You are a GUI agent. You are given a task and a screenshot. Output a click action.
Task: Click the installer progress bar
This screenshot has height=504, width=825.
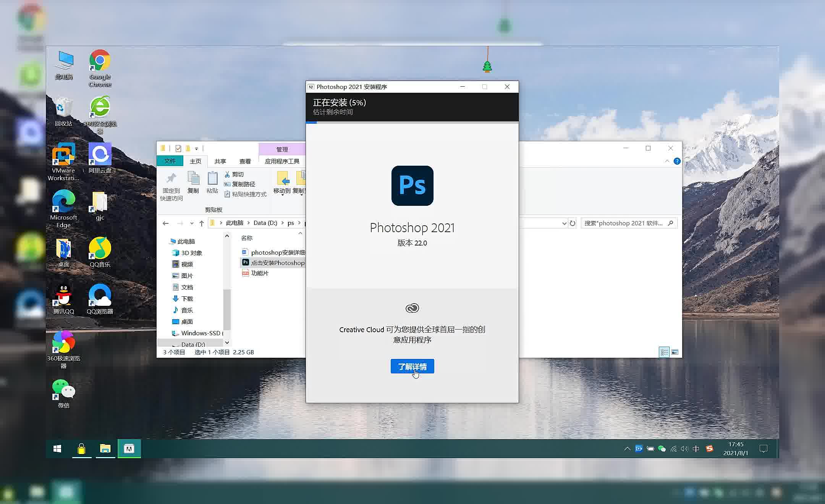412,123
